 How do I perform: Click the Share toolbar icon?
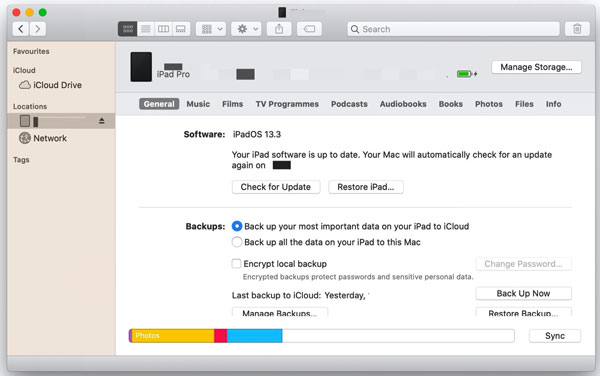point(279,29)
